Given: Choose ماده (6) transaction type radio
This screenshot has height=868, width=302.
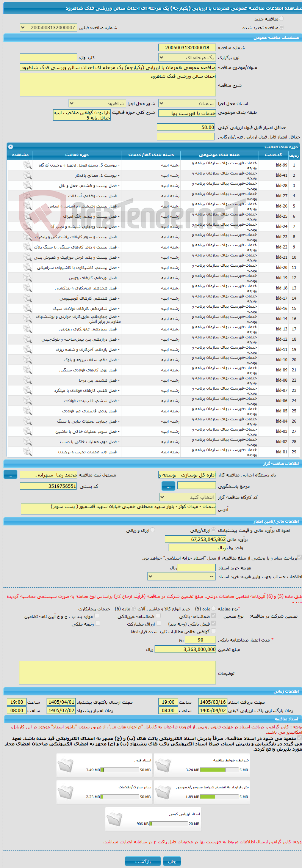Looking at the screenshot, I should click(x=133, y=608).
